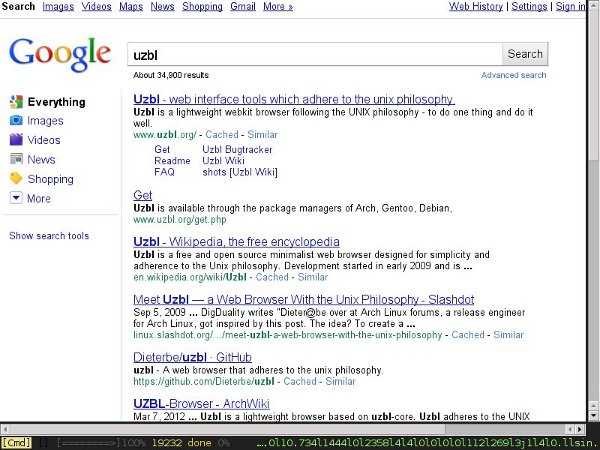
Task: Open Dieterbe/uzbl GitHub result
Action: pos(192,357)
